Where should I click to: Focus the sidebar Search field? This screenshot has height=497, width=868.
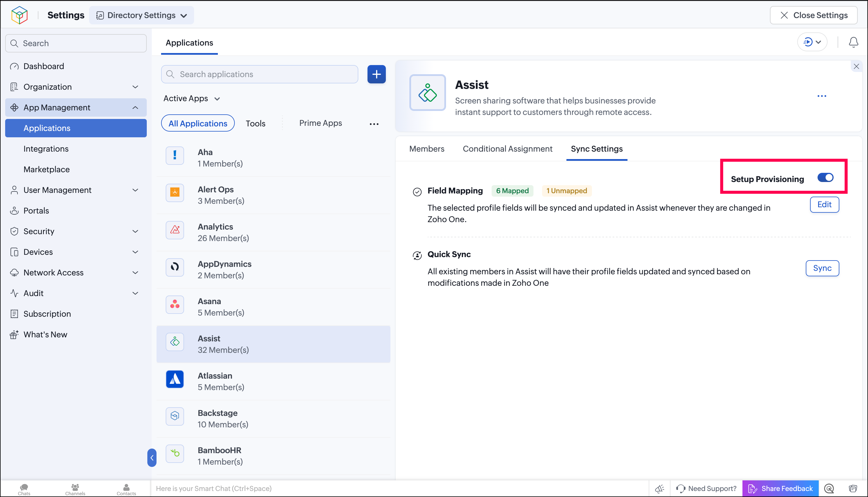pyautogui.click(x=76, y=43)
